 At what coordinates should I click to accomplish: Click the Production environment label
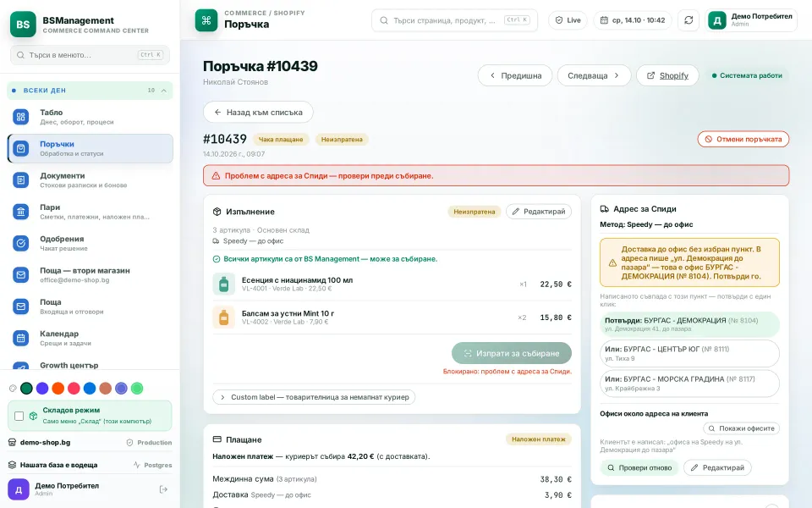click(149, 442)
